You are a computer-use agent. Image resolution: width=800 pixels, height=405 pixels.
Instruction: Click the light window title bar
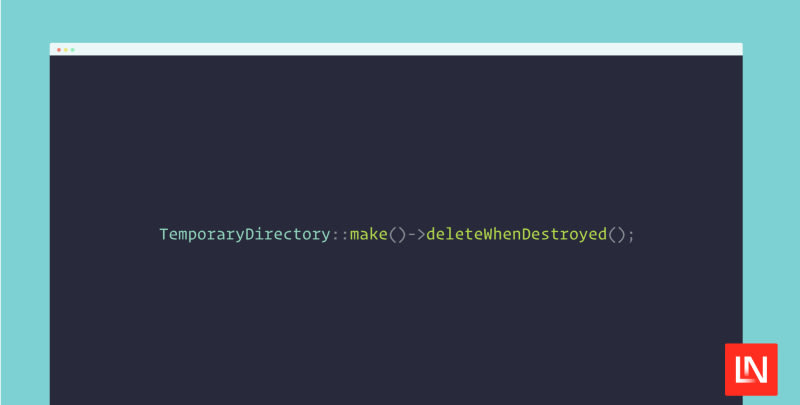point(396,49)
